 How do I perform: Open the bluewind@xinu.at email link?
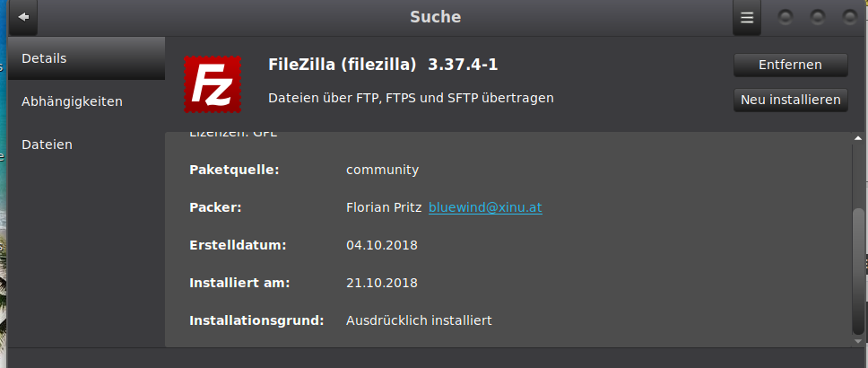point(485,207)
